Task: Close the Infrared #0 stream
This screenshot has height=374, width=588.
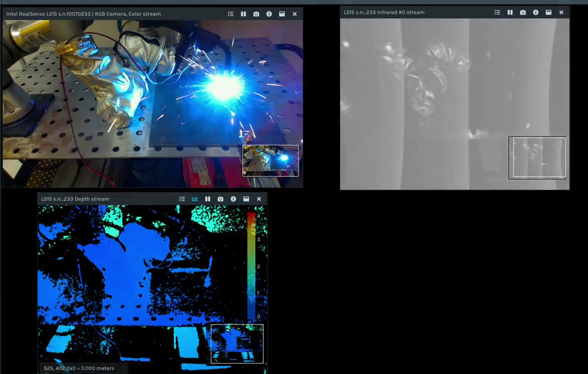Action: pos(561,12)
